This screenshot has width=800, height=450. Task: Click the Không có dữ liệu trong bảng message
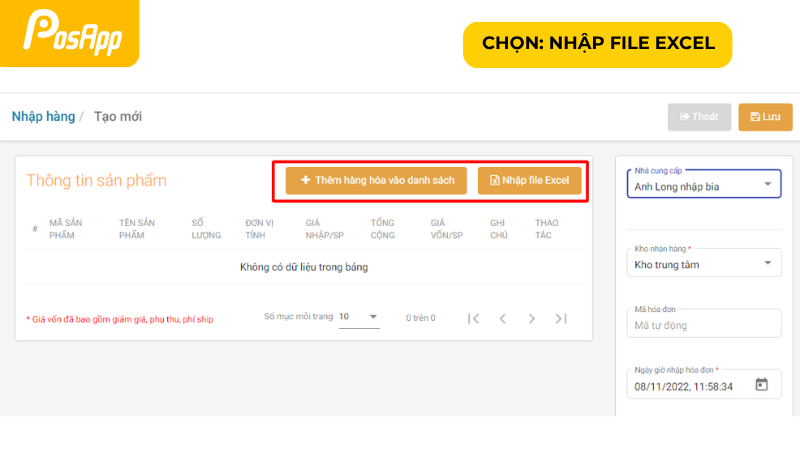(304, 267)
